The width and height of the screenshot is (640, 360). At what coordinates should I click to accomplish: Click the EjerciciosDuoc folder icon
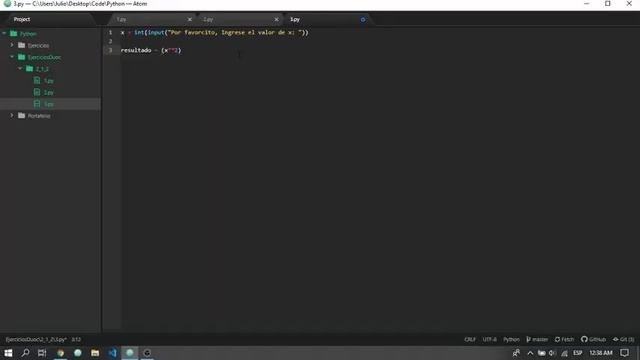22,57
